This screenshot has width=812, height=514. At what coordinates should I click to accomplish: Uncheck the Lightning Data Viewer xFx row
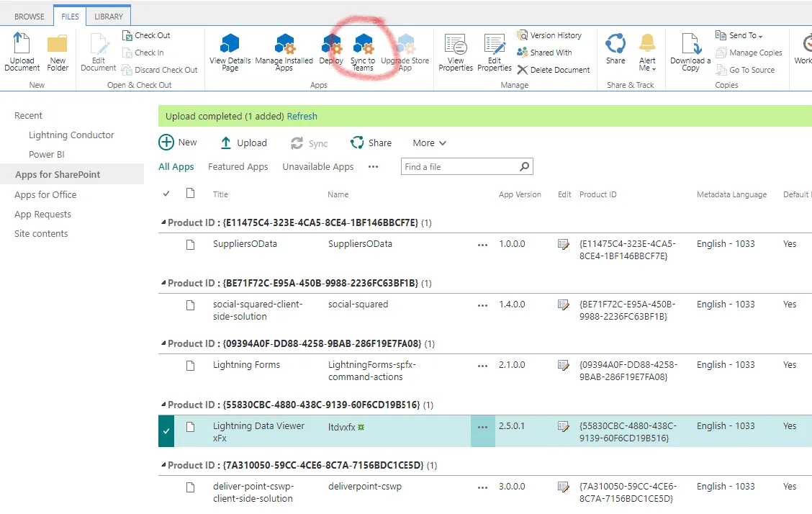tap(166, 430)
